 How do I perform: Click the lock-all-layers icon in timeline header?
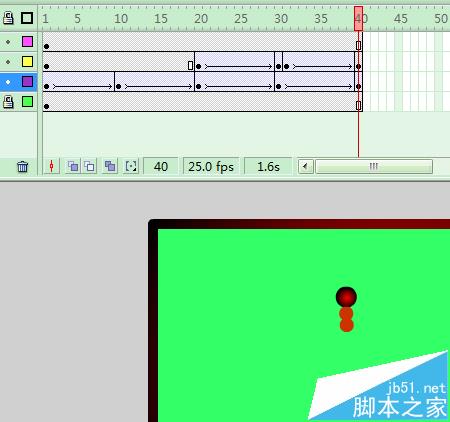coord(8,18)
